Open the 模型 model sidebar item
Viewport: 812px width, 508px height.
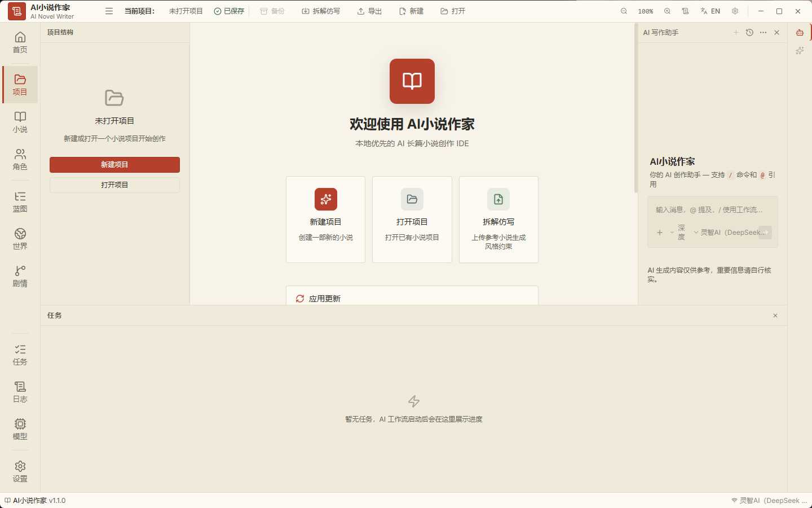(20, 429)
